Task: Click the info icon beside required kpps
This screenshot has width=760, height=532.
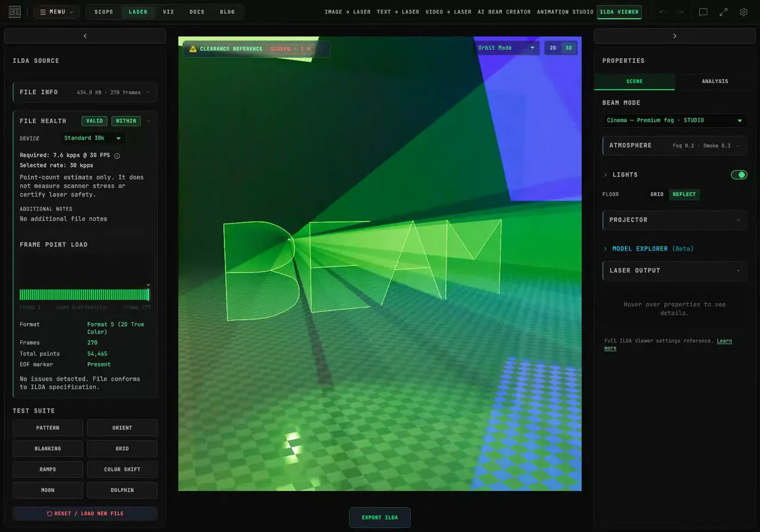Action: click(x=117, y=156)
